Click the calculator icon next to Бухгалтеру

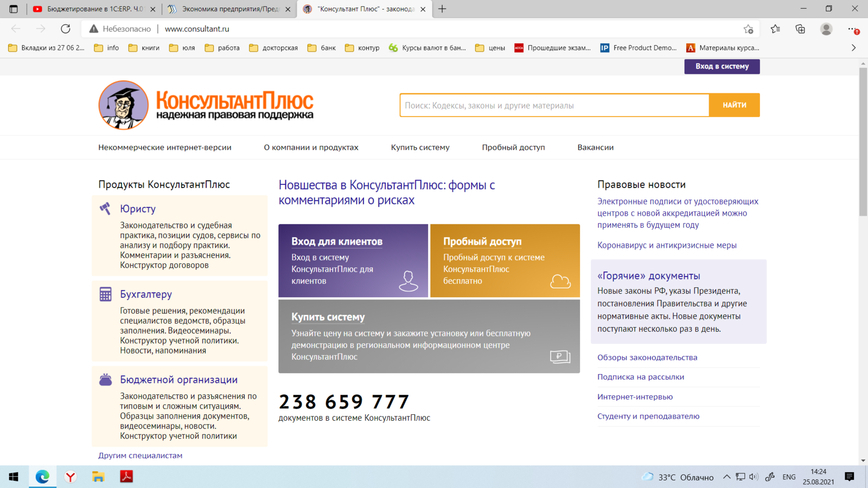[x=105, y=294]
